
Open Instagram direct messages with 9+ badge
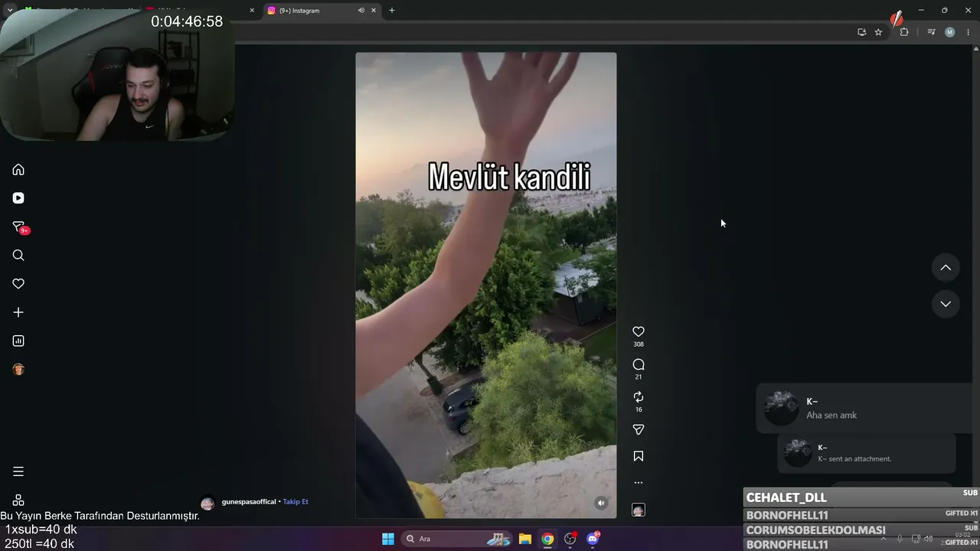tap(19, 227)
